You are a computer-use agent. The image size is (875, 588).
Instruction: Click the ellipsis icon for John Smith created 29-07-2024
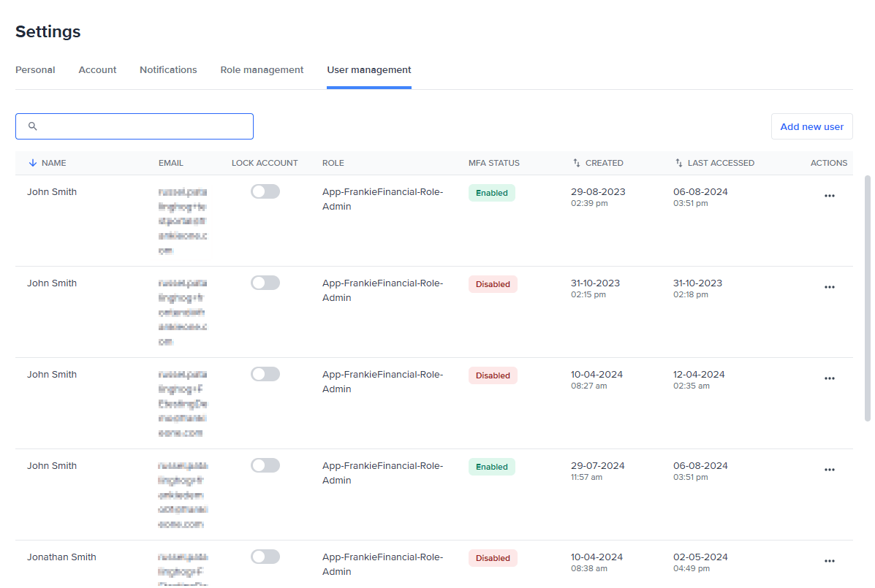(x=829, y=470)
